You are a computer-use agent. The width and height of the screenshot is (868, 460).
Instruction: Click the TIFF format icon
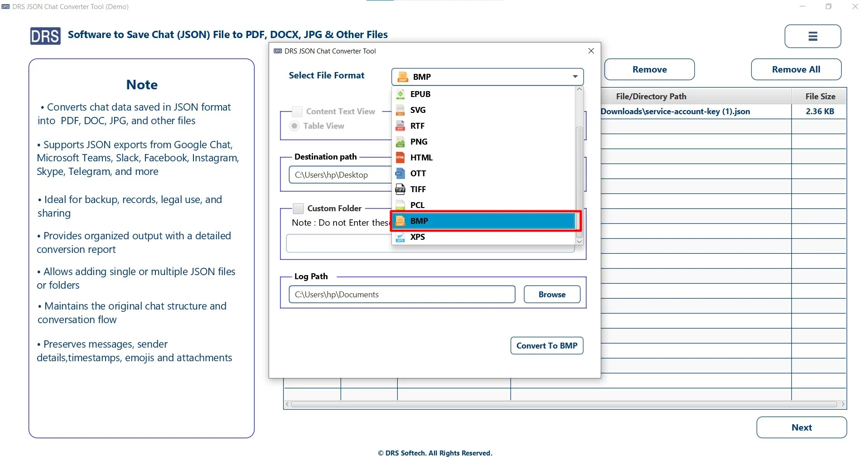pyautogui.click(x=400, y=189)
